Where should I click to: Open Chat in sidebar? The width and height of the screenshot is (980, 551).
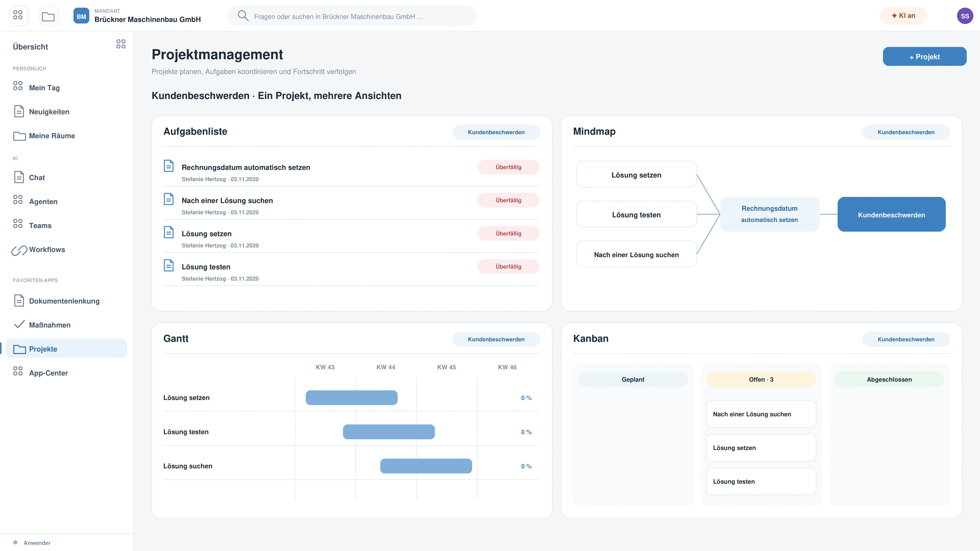(66, 177)
